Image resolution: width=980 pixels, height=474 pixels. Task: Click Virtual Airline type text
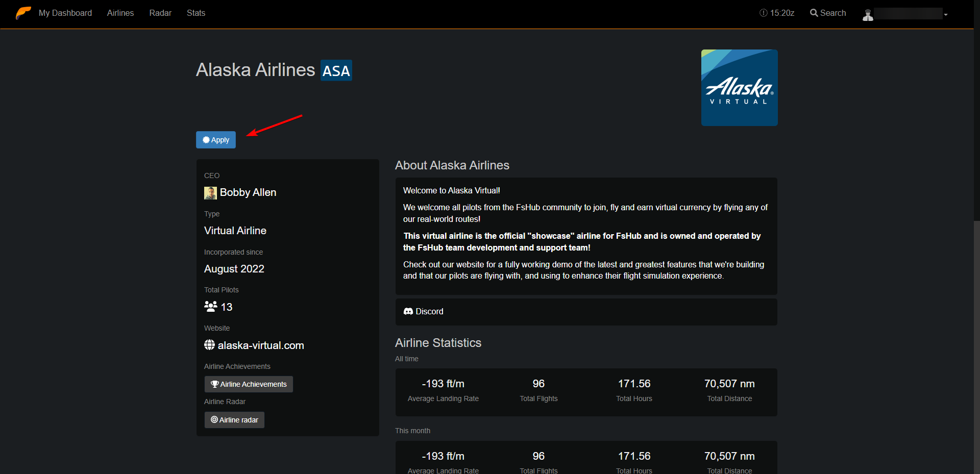click(235, 231)
